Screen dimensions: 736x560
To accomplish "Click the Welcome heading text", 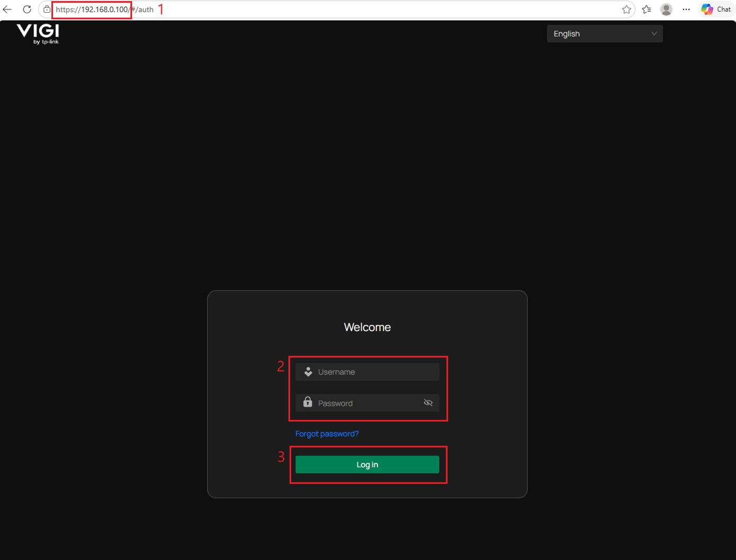I will click(367, 327).
